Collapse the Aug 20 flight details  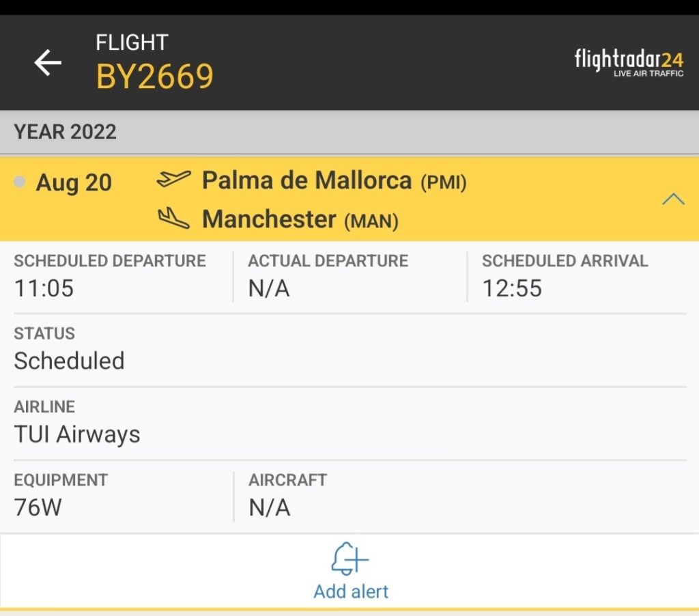pyautogui.click(x=673, y=199)
